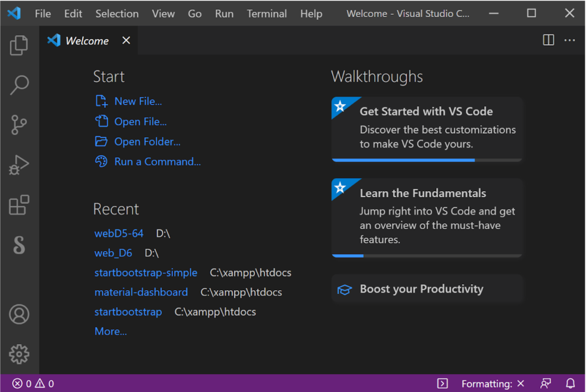Viewport: 586px width, 392px height.
Task: Click the notifications bell in status bar
Action: point(570,383)
